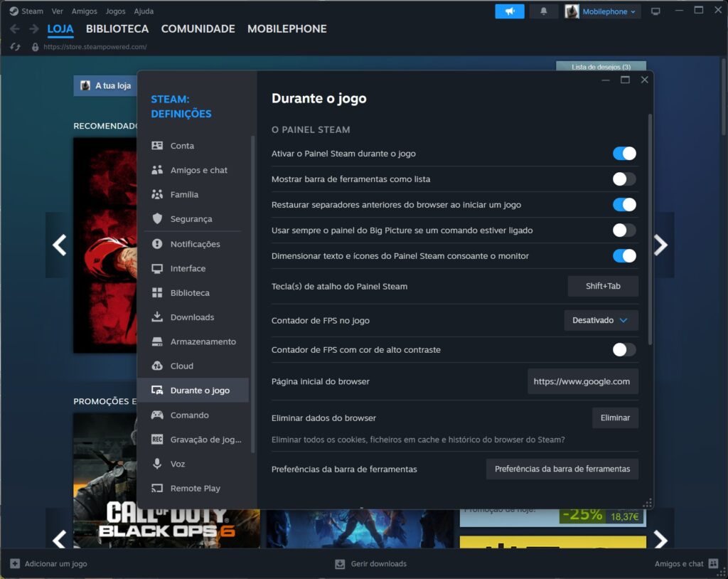
Task: Click the notifications bell icon
Action: tap(543, 11)
